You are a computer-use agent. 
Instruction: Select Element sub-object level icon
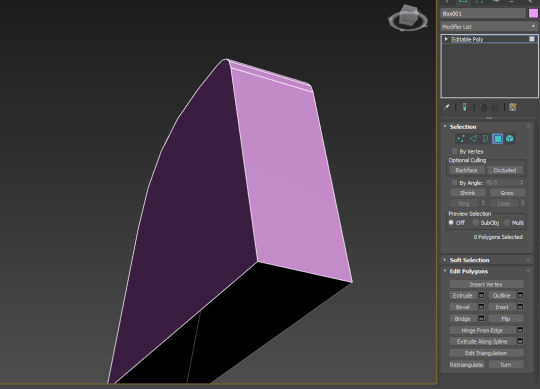[x=510, y=139]
